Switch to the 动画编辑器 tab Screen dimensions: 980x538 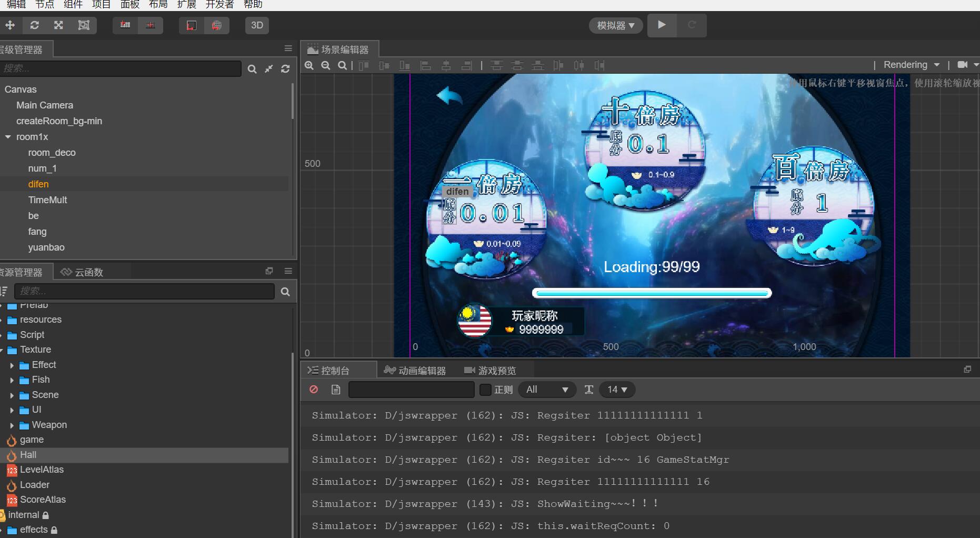pos(415,371)
